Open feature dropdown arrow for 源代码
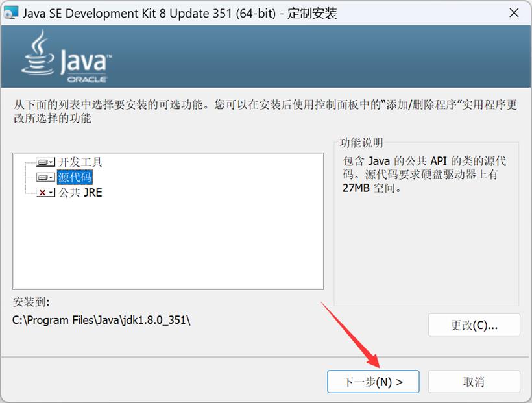This screenshot has height=403, width=532. click(x=51, y=177)
